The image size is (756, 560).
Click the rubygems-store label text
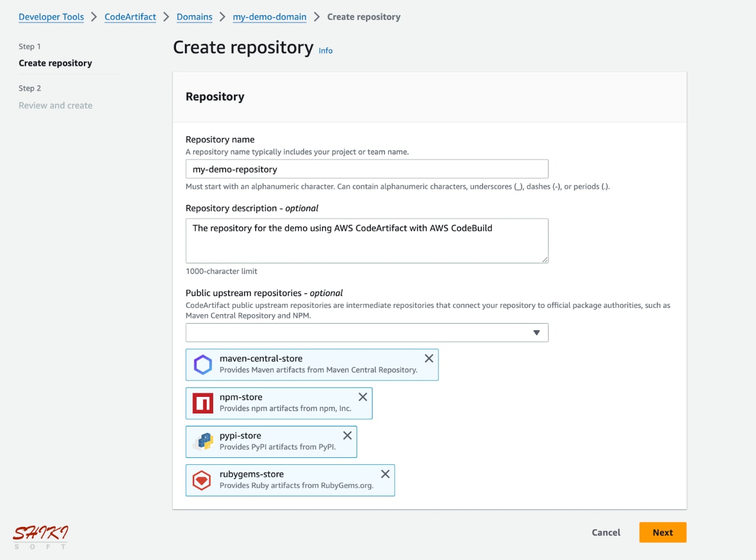click(x=252, y=474)
